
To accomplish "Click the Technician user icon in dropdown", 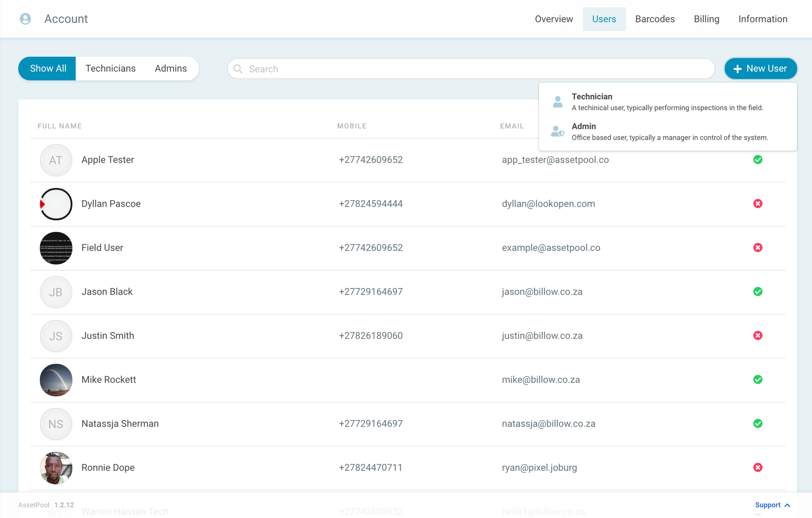I will pyautogui.click(x=558, y=102).
